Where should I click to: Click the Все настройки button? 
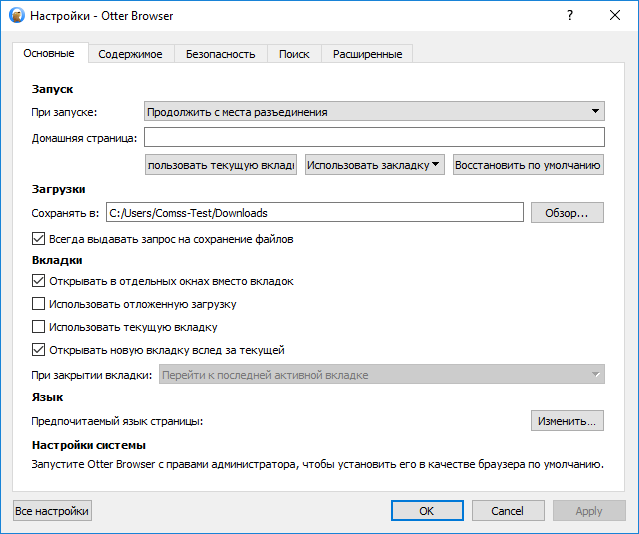click(x=52, y=511)
